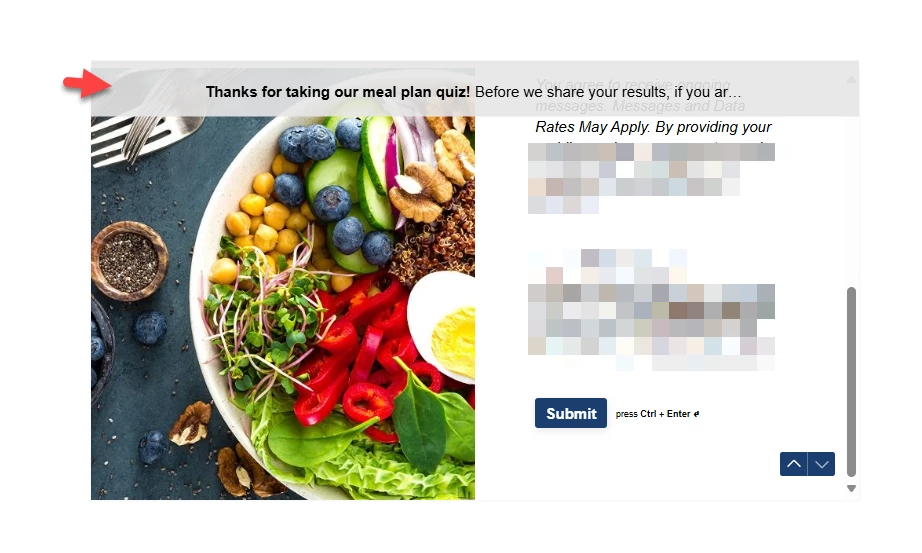Click the wooden bowl of chia seeds
This screenshot has width=922, height=553.
129,261
